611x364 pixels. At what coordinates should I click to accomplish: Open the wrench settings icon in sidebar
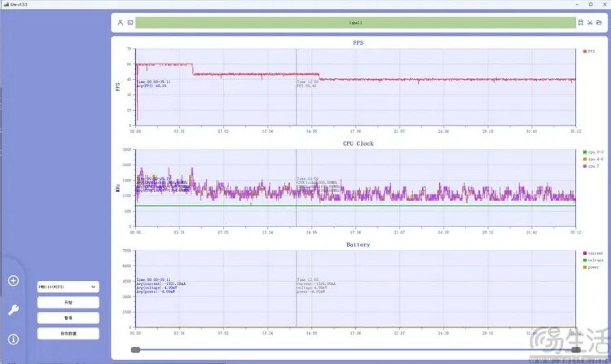[13, 310]
